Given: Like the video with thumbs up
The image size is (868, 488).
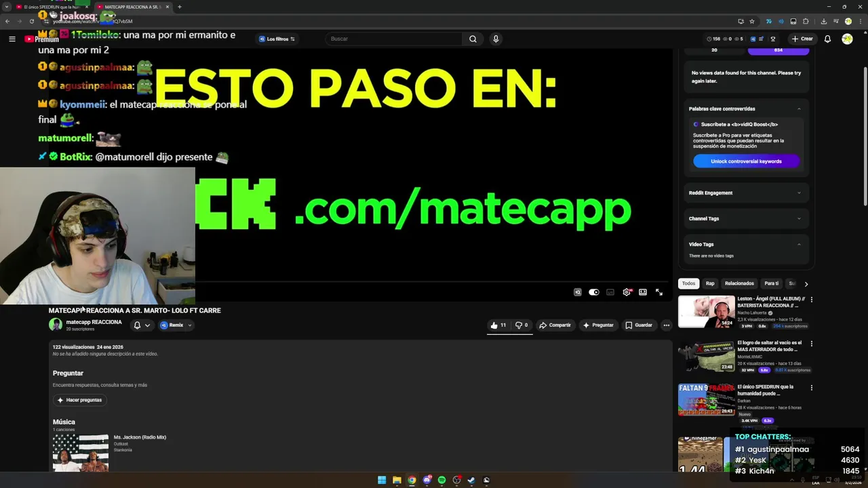Looking at the screenshot, I should click(x=498, y=325).
